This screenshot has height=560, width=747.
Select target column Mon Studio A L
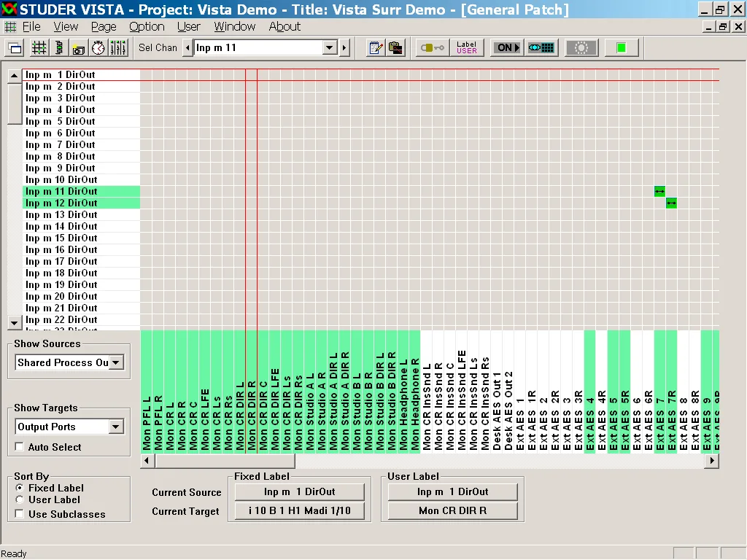(309, 392)
